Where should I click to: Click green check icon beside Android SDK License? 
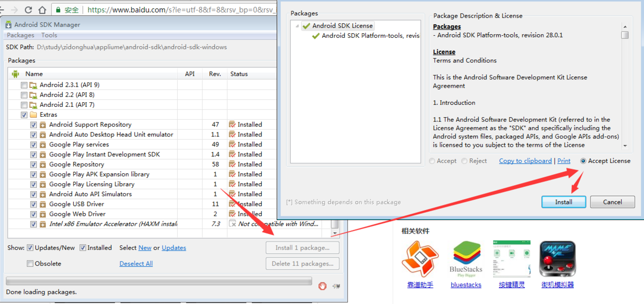[x=306, y=26]
